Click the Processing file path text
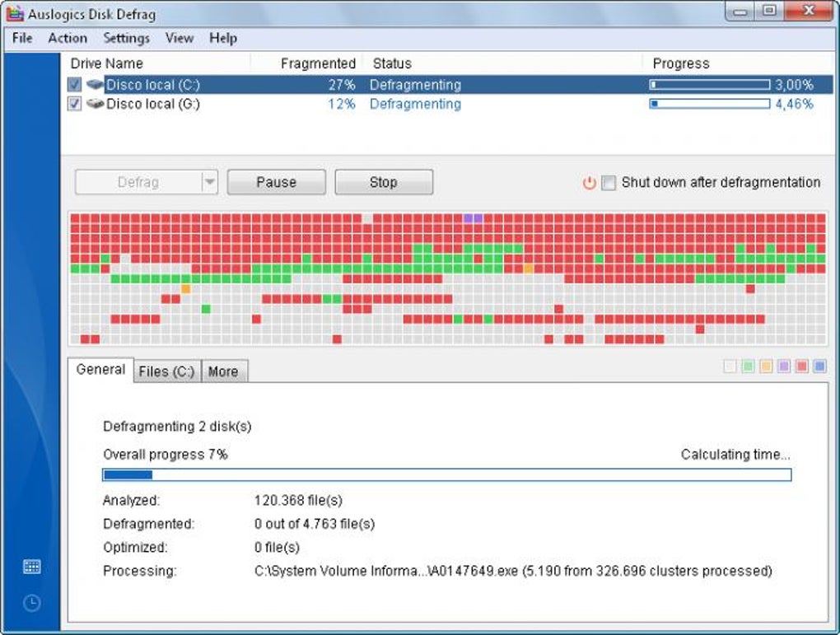Screen dimensions: 840x635 pyautogui.click(x=513, y=572)
